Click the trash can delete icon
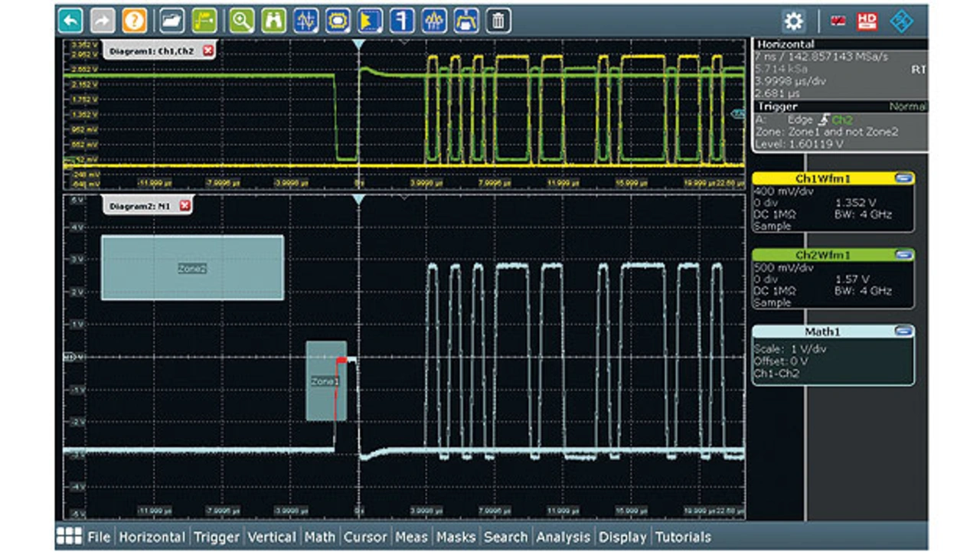The height and width of the screenshot is (552, 980). tap(498, 21)
